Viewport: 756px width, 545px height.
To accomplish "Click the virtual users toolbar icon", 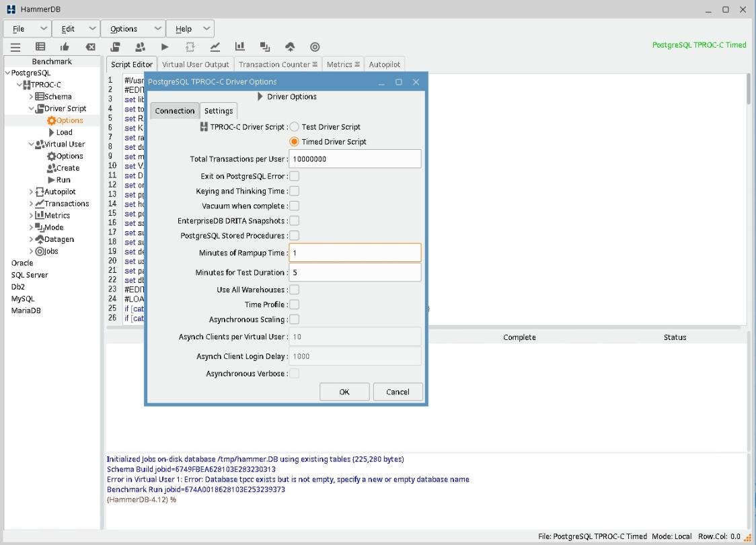I will tap(140, 47).
